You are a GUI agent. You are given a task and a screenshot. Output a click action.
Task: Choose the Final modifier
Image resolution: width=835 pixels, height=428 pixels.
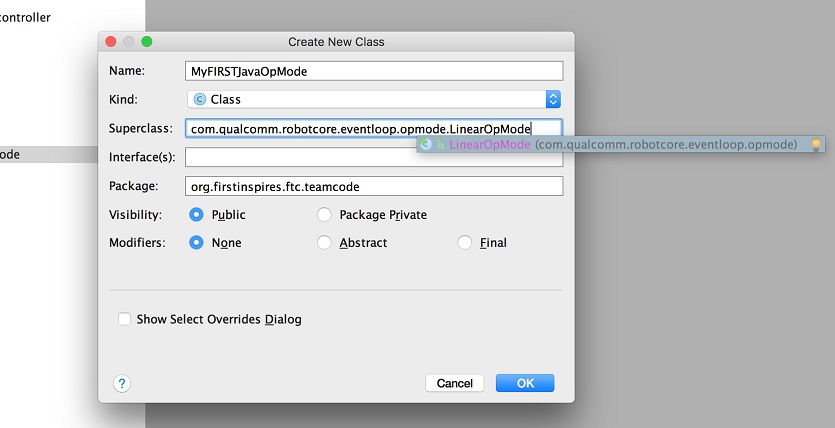[464, 242]
